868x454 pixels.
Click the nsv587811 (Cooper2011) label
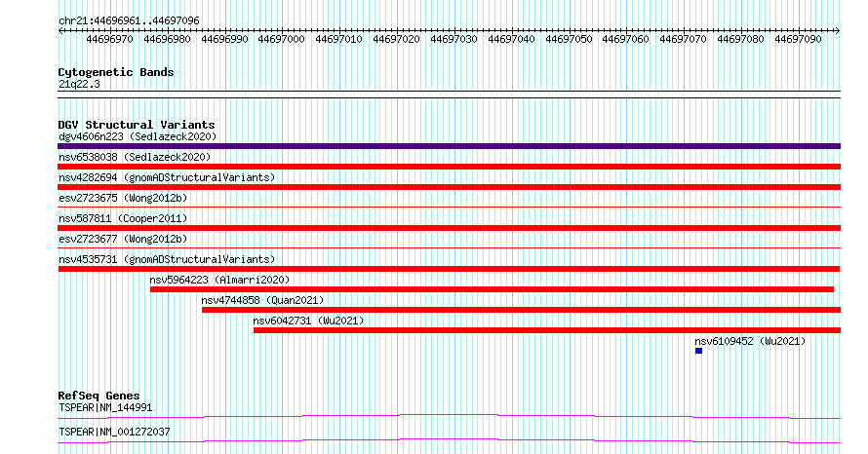click(x=123, y=218)
